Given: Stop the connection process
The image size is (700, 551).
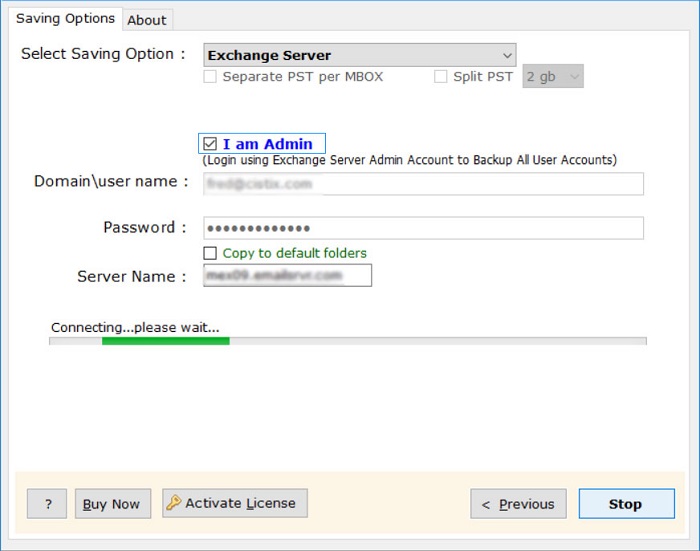Looking at the screenshot, I should click(626, 504).
